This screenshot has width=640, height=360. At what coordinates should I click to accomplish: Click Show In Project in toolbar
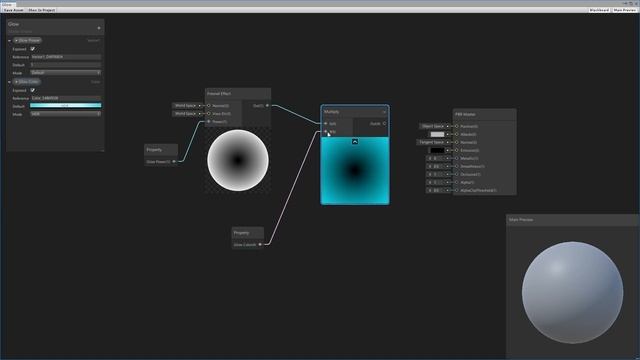click(x=42, y=10)
